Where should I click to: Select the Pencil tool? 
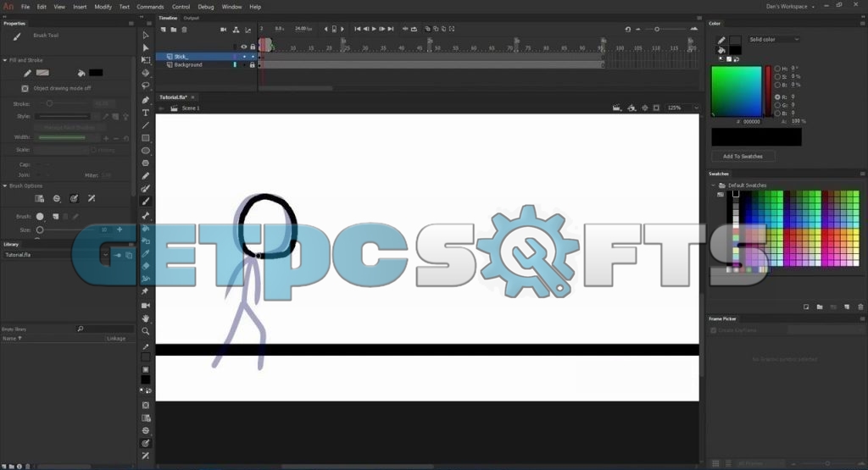pos(146,176)
